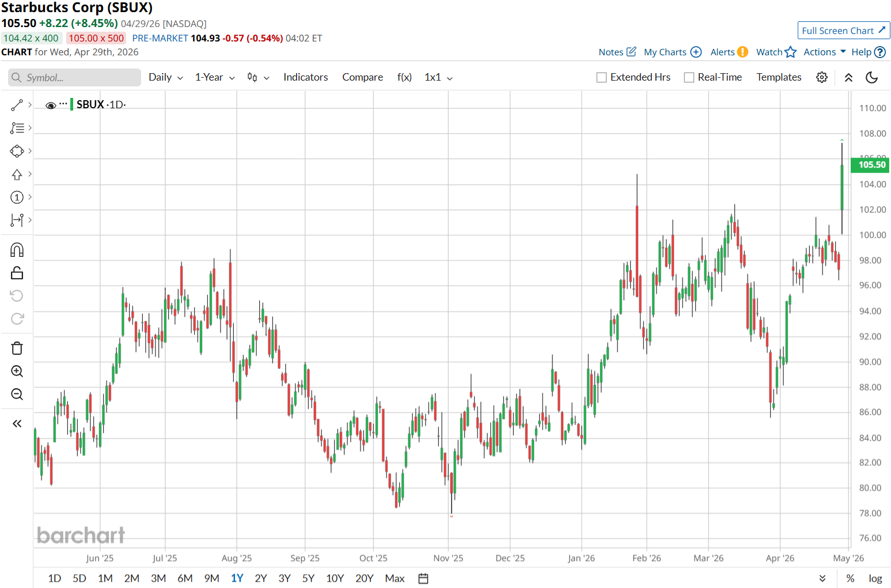Hide SBUX series with eye icon

[x=51, y=105]
